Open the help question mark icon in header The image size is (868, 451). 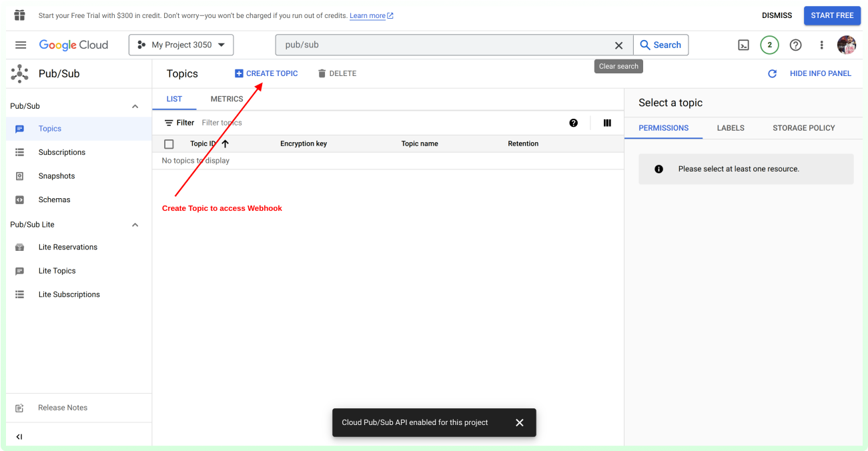coord(795,45)
